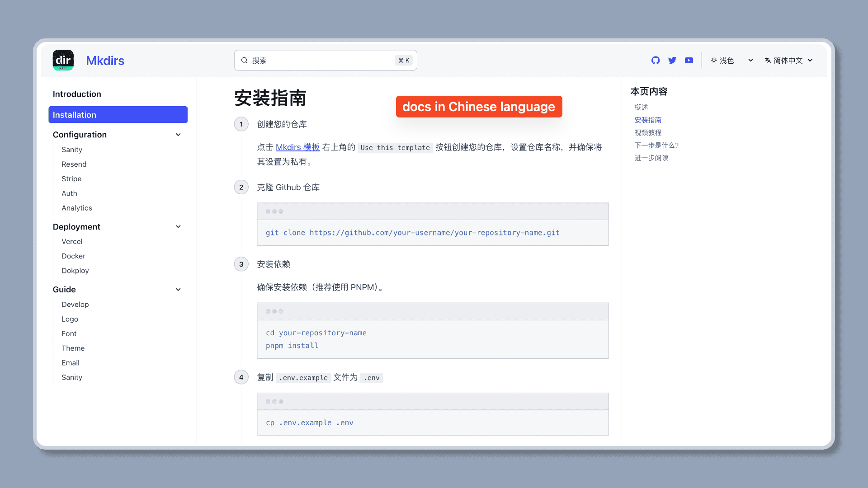Click the pnpm install command line
The image size is (868, 488).
point(292,346)
